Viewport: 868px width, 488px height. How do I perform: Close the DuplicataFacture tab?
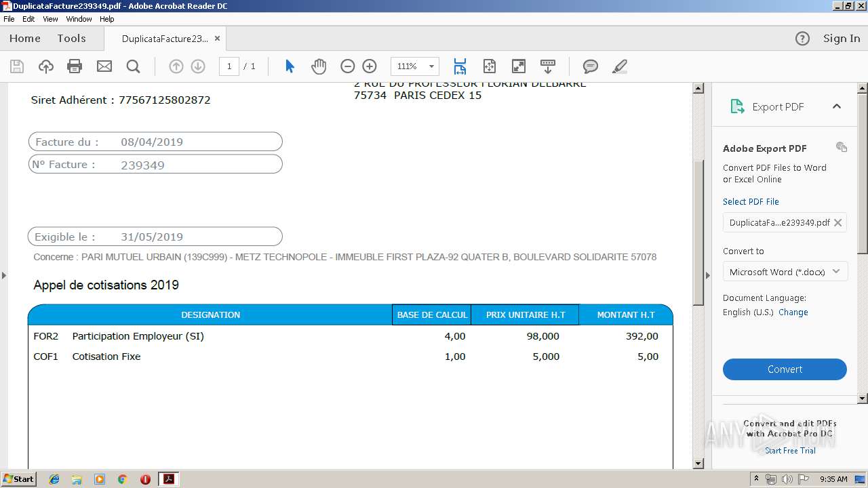217,39
